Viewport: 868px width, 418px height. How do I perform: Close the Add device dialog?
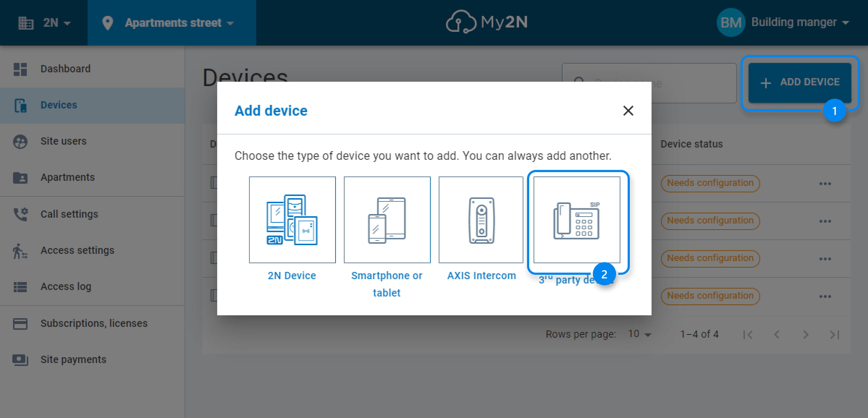pos(628,111)
